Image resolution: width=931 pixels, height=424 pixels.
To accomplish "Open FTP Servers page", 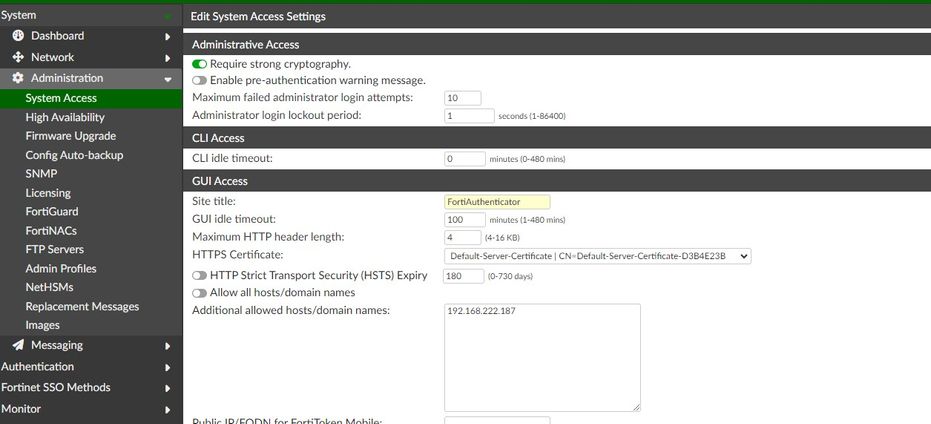I will (55, 249).
